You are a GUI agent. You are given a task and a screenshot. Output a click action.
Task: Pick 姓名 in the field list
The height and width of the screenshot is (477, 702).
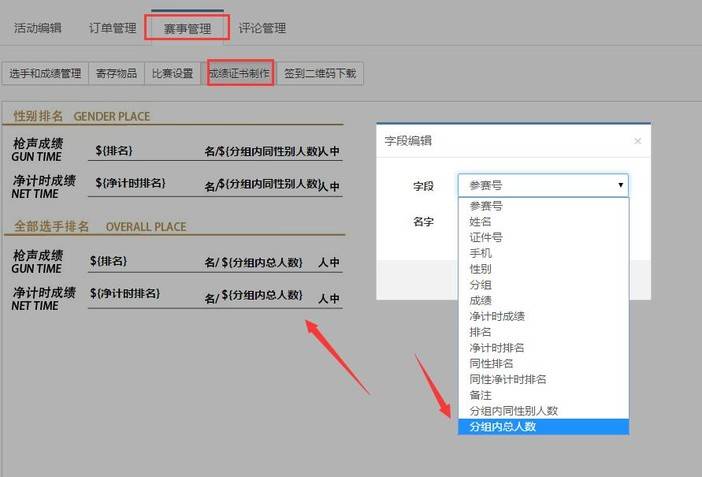(480, 221)
